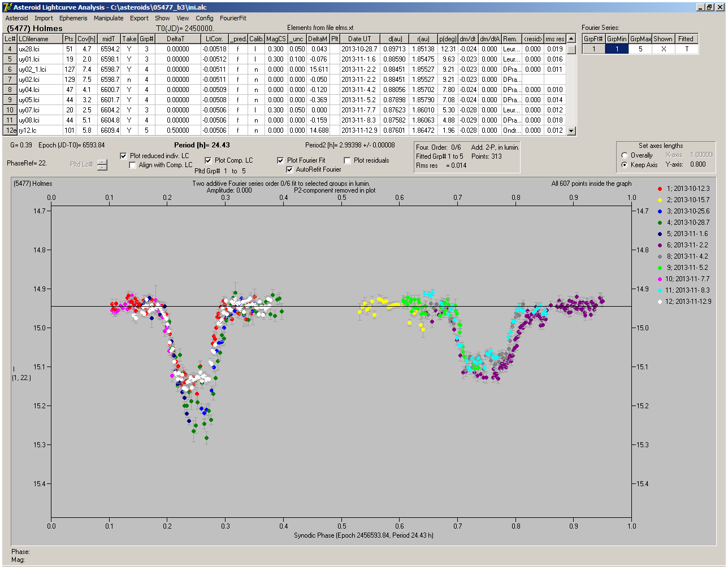Open the Config menu

205,18
